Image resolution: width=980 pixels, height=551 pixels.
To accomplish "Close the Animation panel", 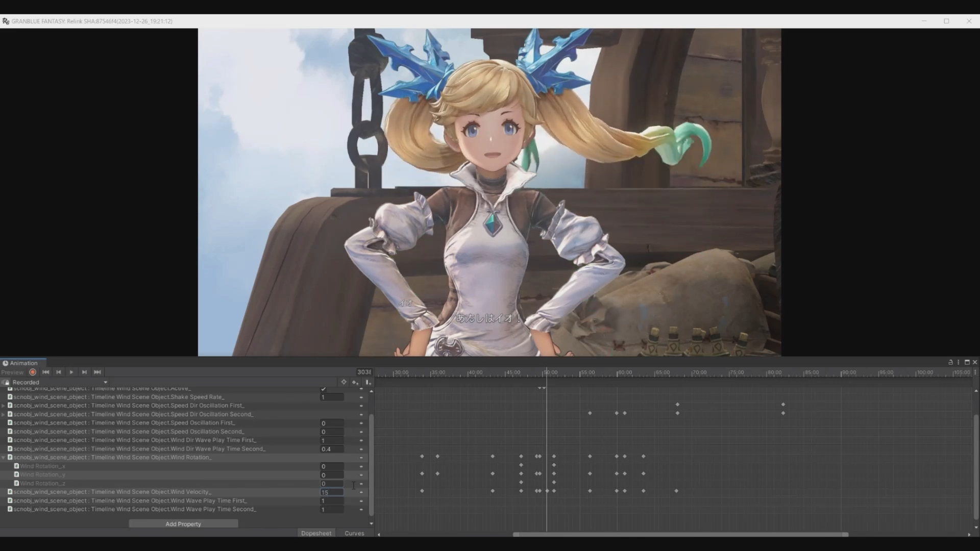I will tap(975, 362).
